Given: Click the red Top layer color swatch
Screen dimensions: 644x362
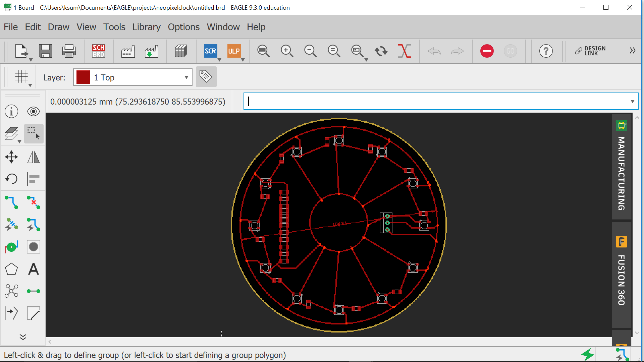Looking at the screenshot, I should (x=83, y=77).
